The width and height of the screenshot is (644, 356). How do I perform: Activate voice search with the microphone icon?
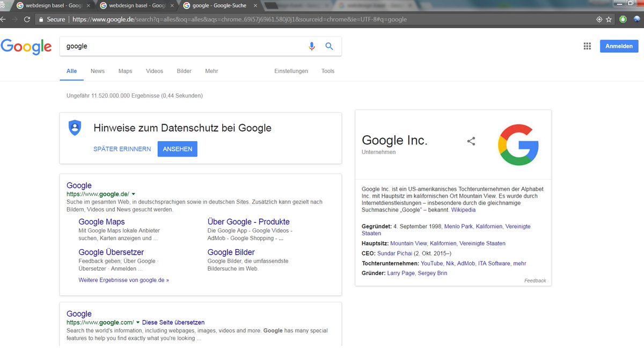pos(312,46)
